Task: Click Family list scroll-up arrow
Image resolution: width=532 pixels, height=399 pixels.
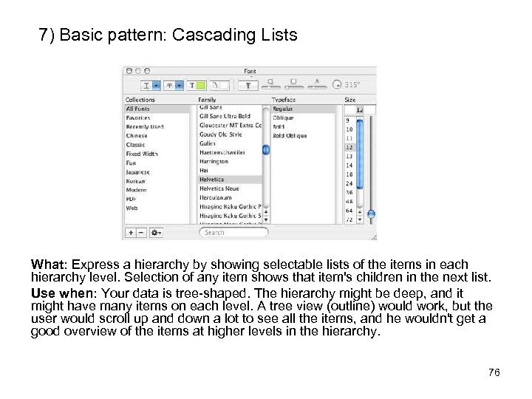Action: pos(266,212)
